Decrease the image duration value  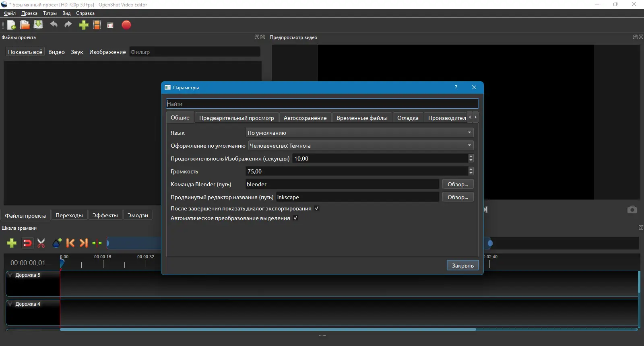471,161
